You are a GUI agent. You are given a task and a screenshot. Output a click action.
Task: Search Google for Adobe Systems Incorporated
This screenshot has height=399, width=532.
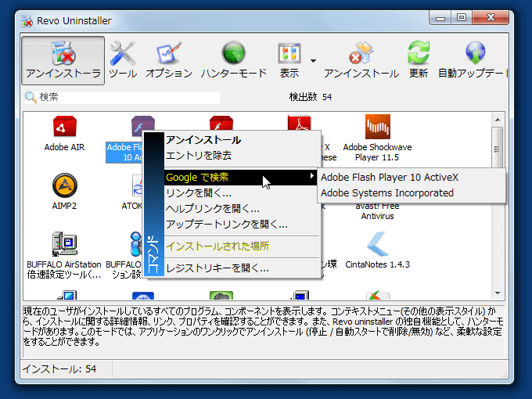412,192
